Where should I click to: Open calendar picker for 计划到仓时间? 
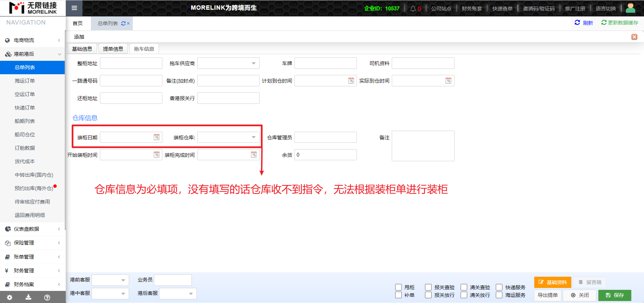pyautogui.click(x=351, y=81)
